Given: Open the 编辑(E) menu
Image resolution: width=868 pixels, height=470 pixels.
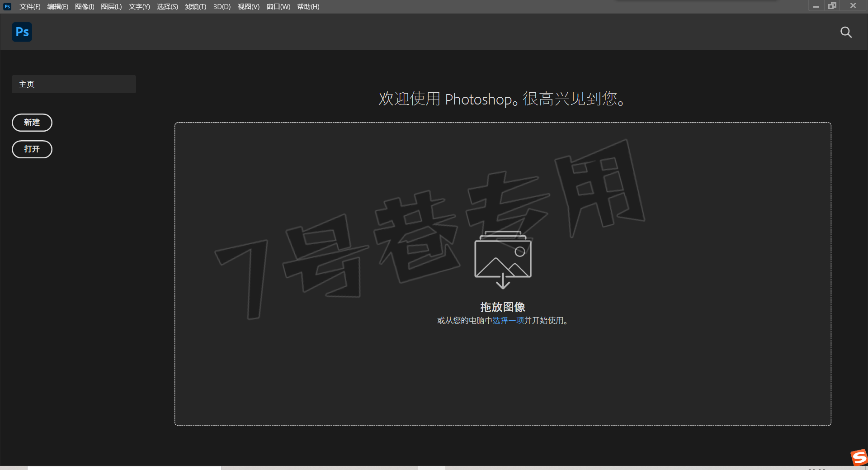Looking at the screenshot, I should click(x=57, y=7).
